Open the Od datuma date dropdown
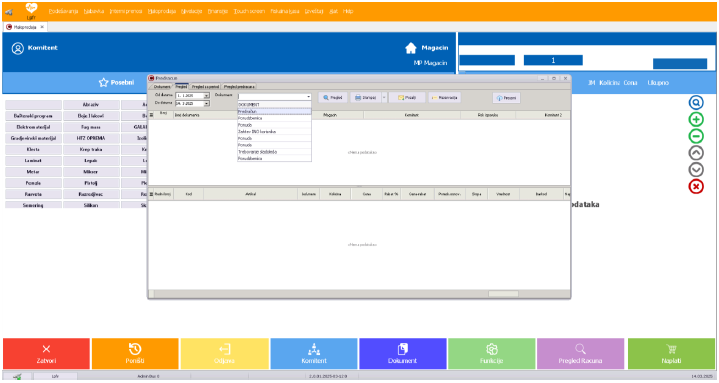The width and height of the screenshot is (719, 383). (207, 95)
